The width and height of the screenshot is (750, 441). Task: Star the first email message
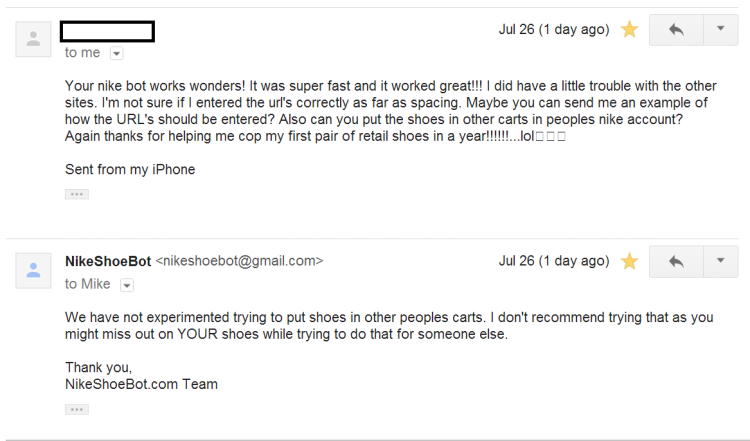point(629,30)
